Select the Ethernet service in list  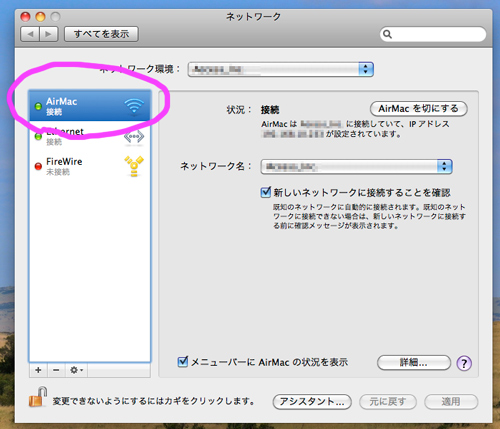click(90, 137)
